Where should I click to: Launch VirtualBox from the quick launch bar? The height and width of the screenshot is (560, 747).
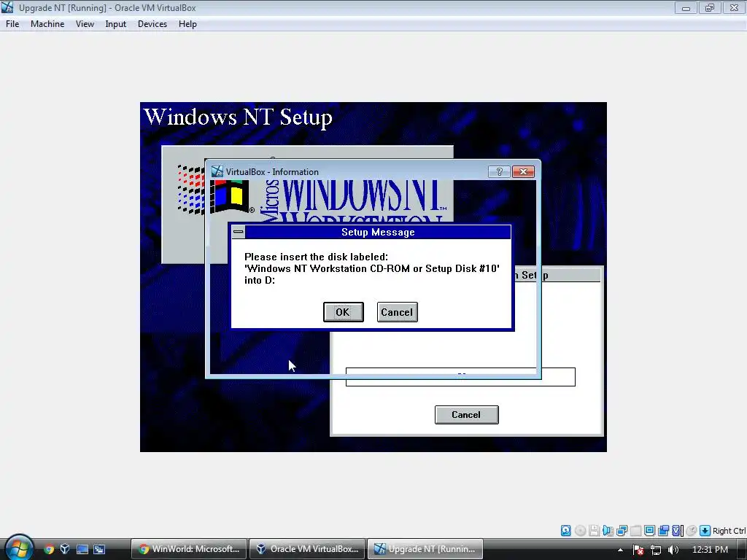click(x=65, y=549)
